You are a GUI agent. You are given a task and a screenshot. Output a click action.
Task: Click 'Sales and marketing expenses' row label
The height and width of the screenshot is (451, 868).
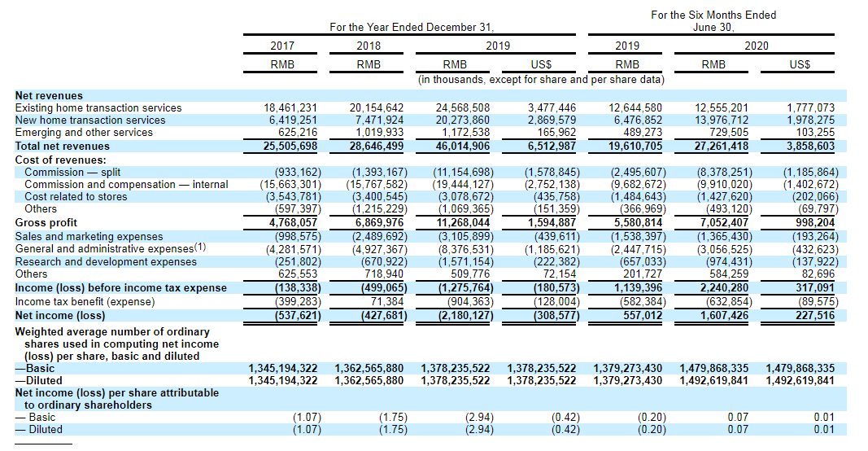pos(89,237)
